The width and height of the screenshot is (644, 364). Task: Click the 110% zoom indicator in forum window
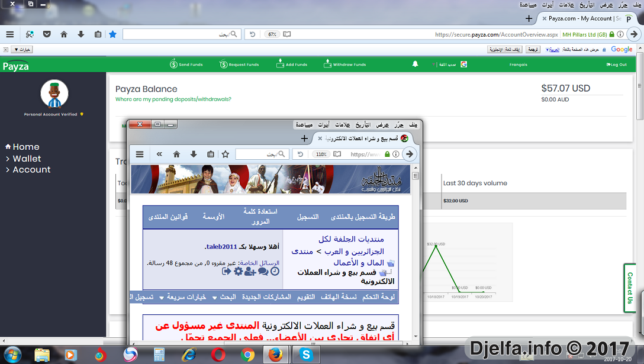pos(321,154)
